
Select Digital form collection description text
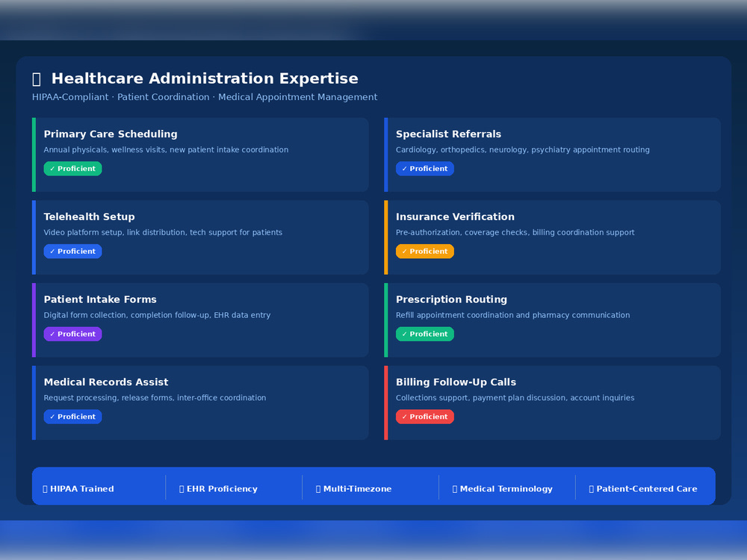point(157,315)
